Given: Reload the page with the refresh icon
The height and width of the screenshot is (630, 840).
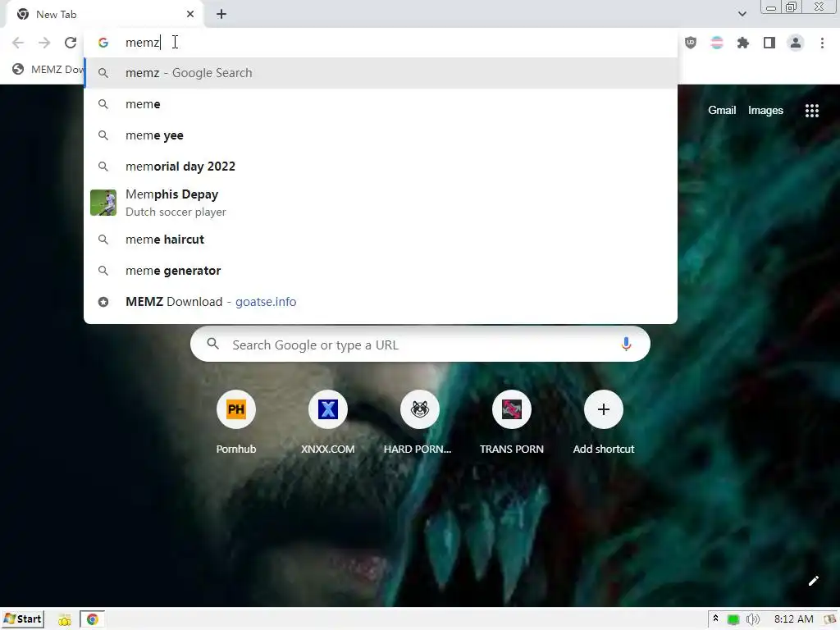Looking at the screenshot, I should 71,43.
